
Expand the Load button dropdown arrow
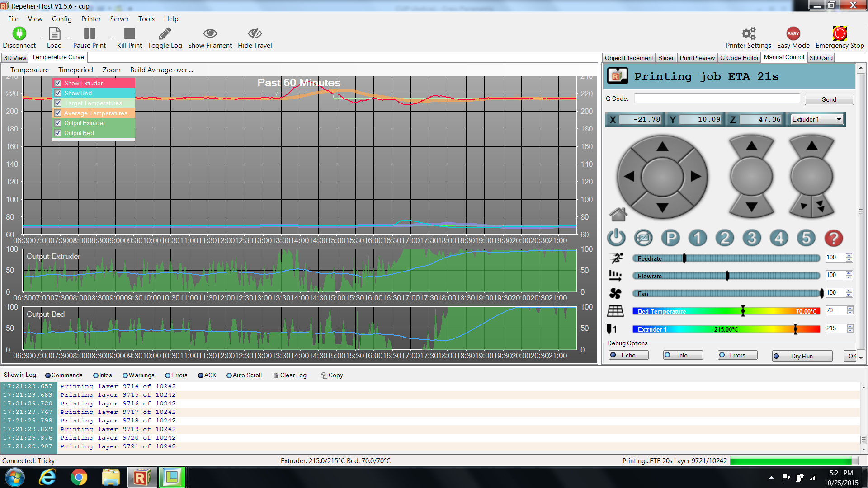68,38
